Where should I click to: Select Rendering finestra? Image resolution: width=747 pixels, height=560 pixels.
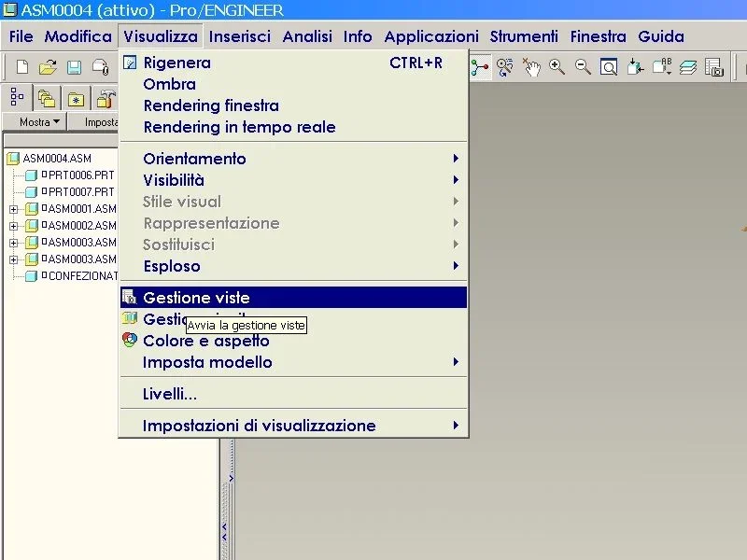point(293,105)
